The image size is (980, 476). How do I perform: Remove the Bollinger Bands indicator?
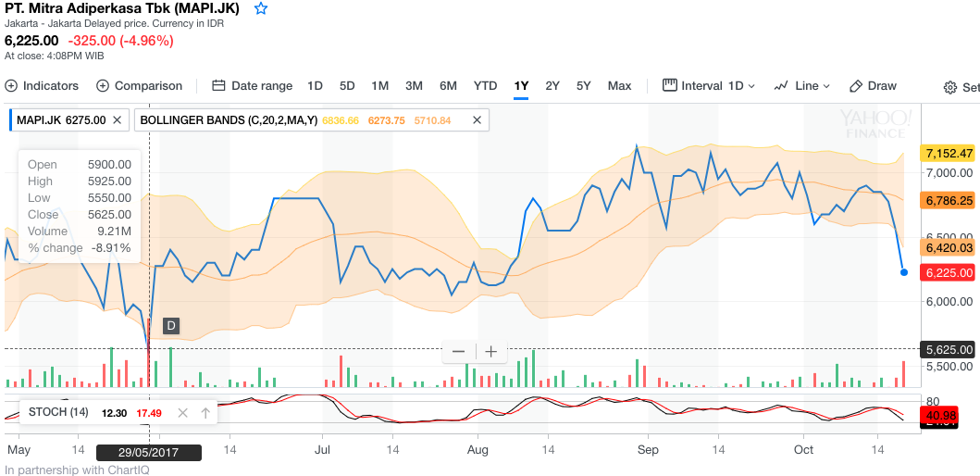[x=477, y=120]
